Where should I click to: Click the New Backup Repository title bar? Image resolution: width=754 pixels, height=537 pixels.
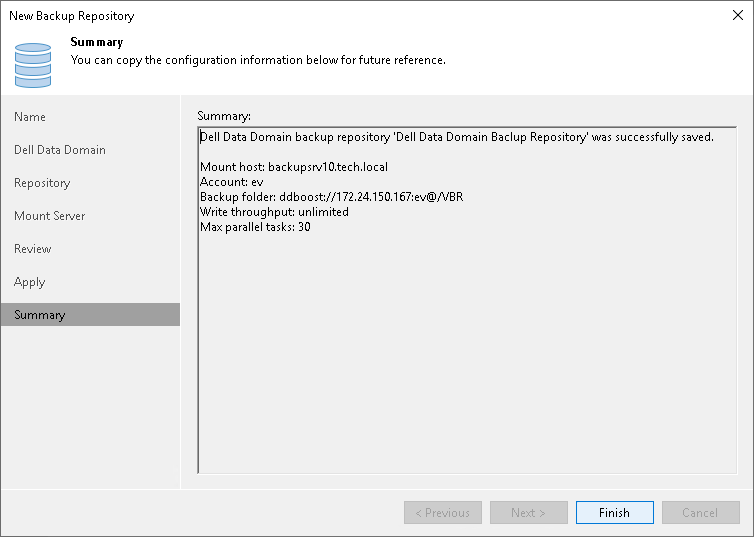300,16
